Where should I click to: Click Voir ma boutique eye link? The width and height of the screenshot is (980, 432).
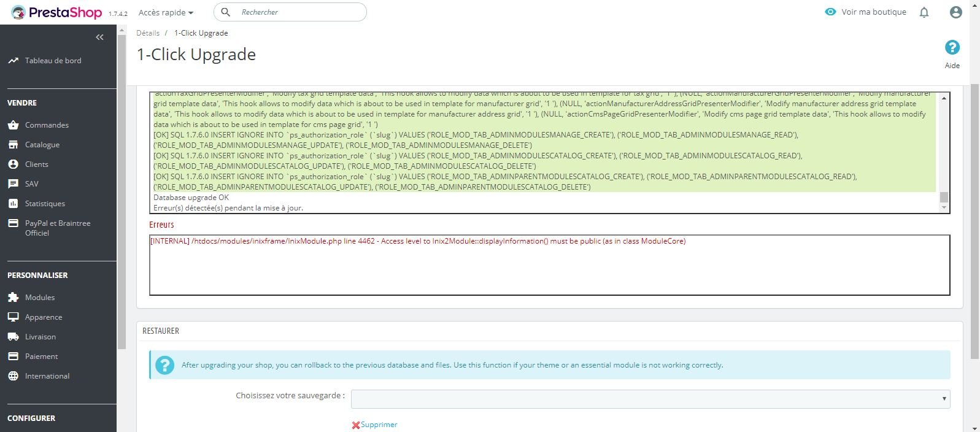coord(866,12)
